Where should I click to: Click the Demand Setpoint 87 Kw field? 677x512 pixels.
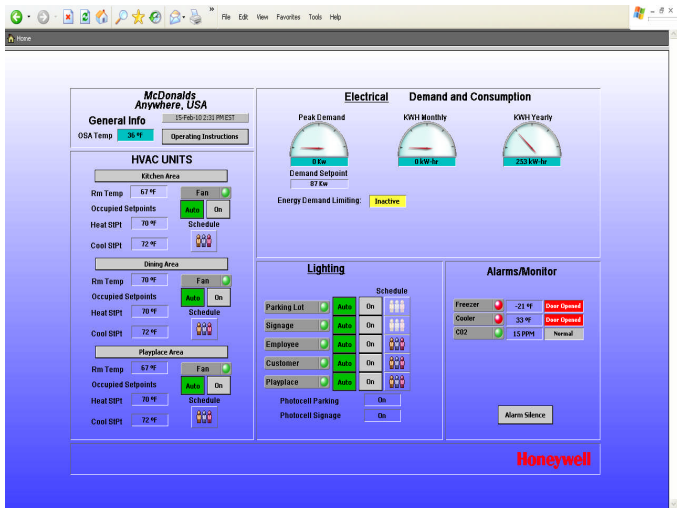pos(319,184)
